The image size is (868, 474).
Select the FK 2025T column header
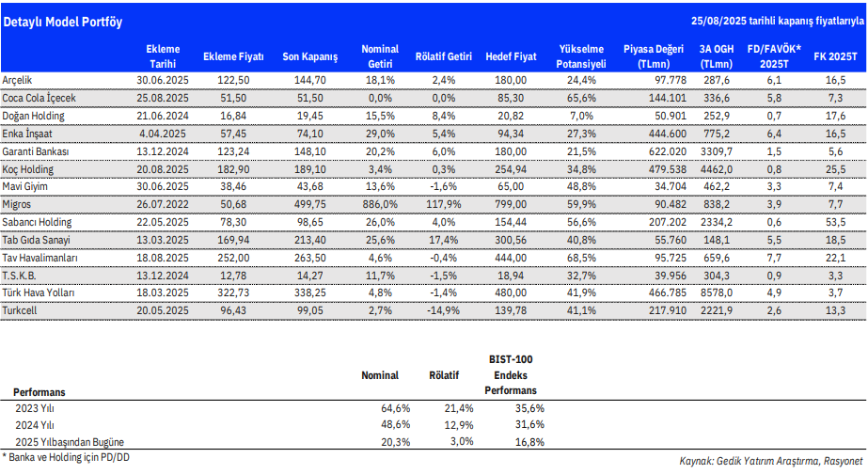[x=836, y=56]
